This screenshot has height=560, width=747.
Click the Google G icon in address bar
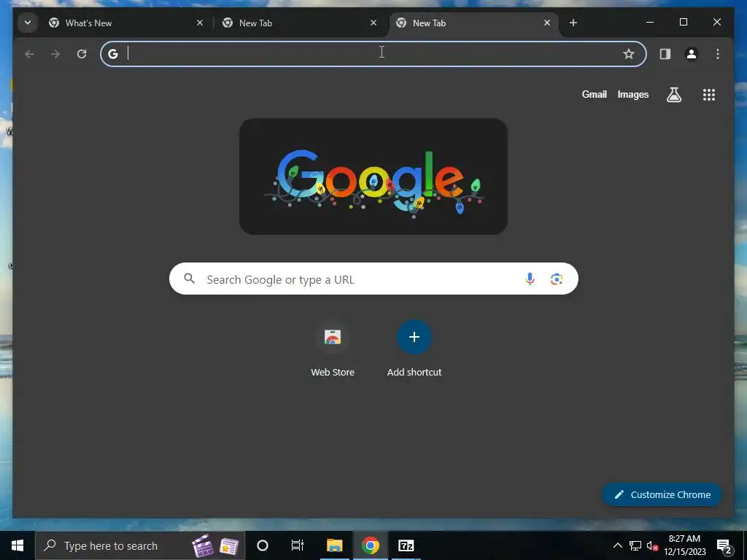point(113,54)
